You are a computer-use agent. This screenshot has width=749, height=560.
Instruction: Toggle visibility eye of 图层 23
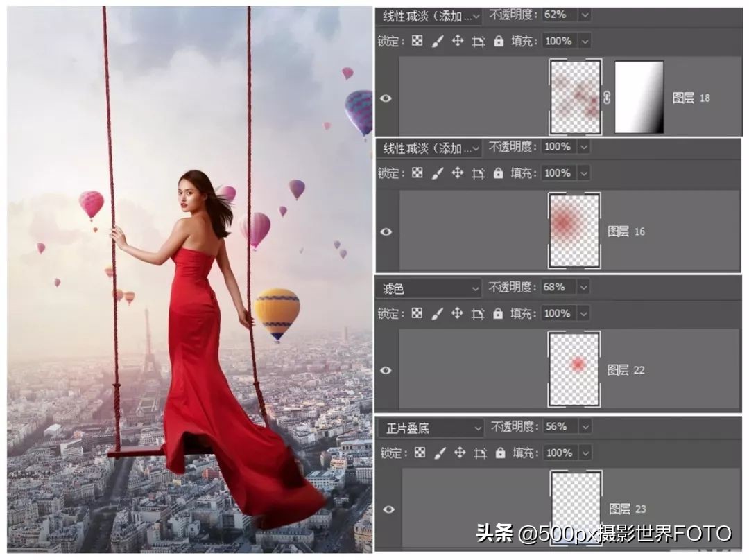coord(389,509)
